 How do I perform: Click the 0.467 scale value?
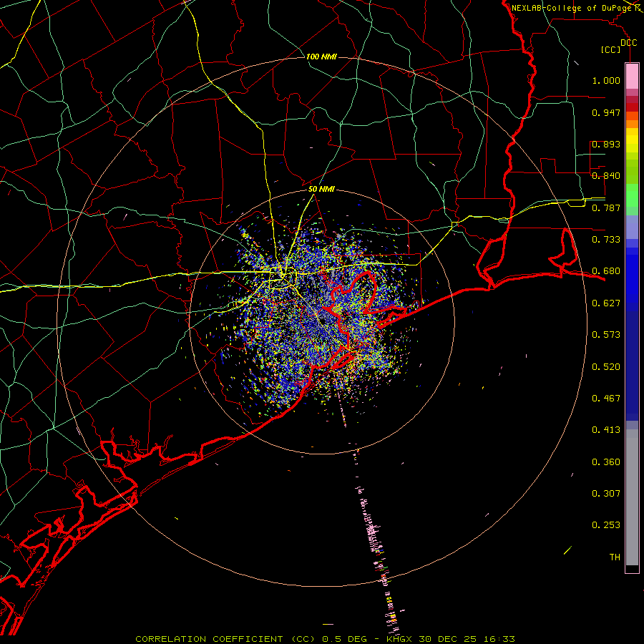[x=606, y=399]
